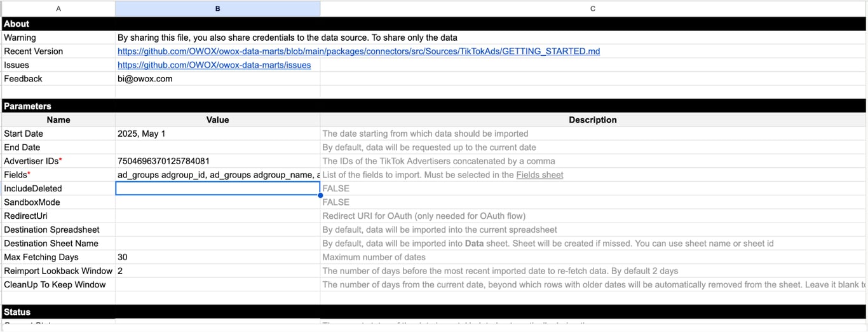Click the Max Fetching Days value 30
The image size is (868, 332).
pos(218,257)
